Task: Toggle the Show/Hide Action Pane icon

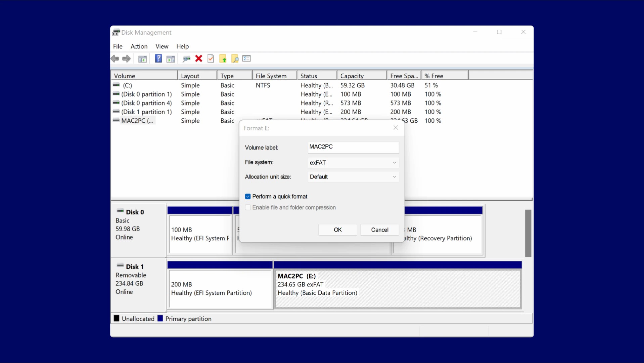Action: (x=171, y=59)
